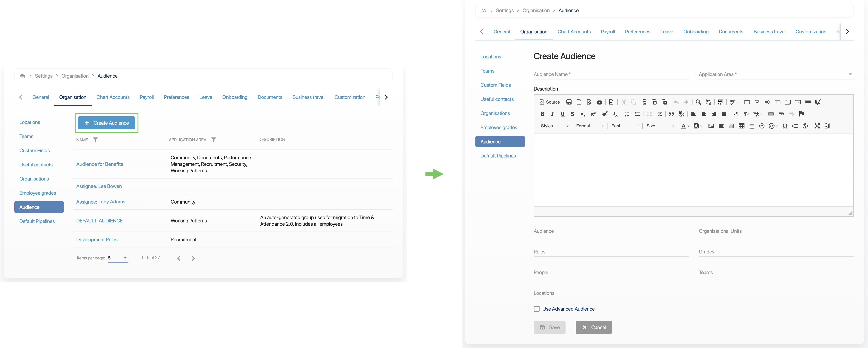
Task: Open the text color picker
Action: tap(685, 126)
